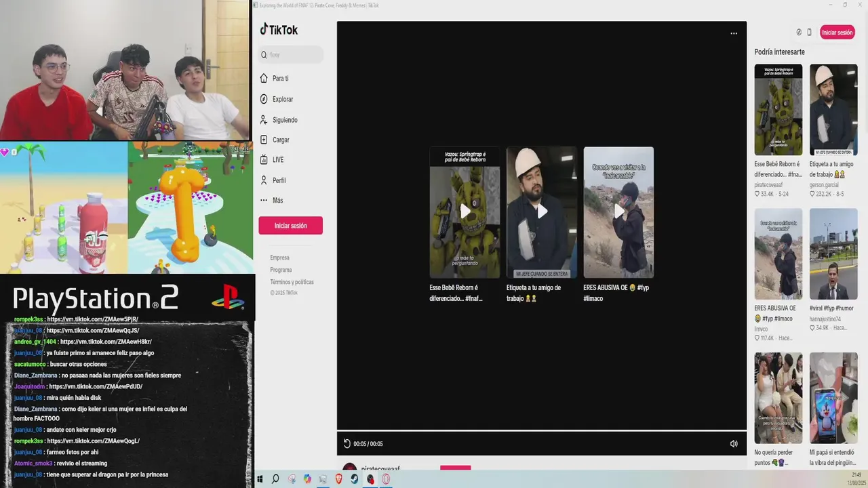The width and height of the screenshot is (868, 488).
Task: Click the Cargar plus-square icon
Action: click(264, 140)
